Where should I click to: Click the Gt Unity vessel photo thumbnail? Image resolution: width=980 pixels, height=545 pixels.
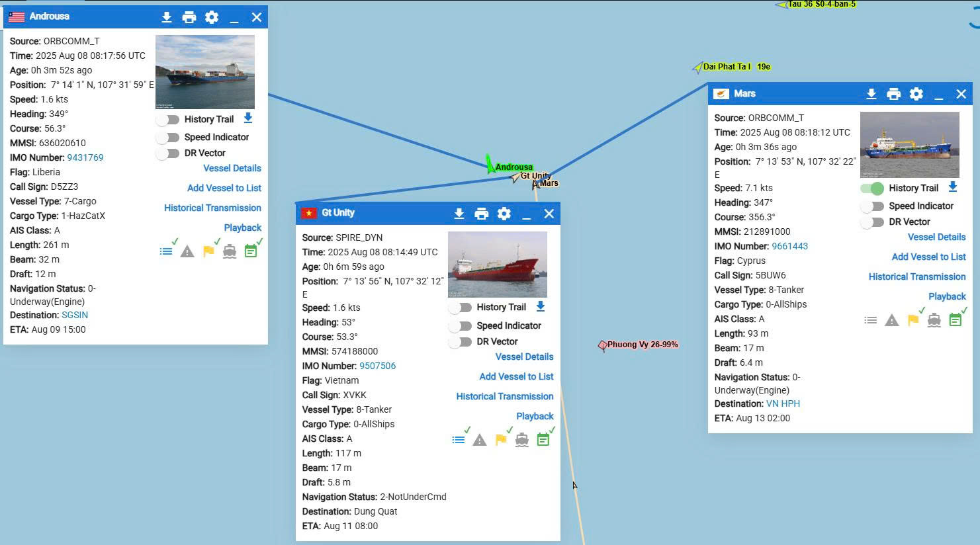tap(497, 264)
